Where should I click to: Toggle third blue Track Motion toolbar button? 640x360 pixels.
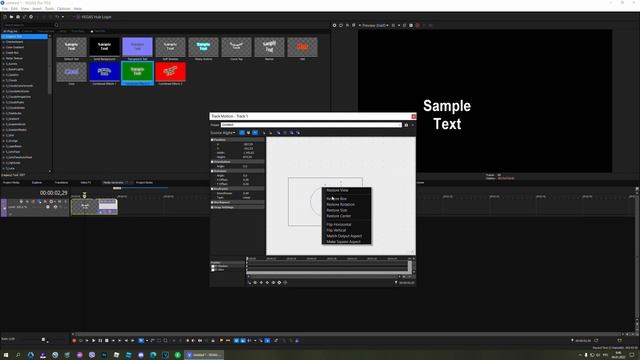coord(255,133)
